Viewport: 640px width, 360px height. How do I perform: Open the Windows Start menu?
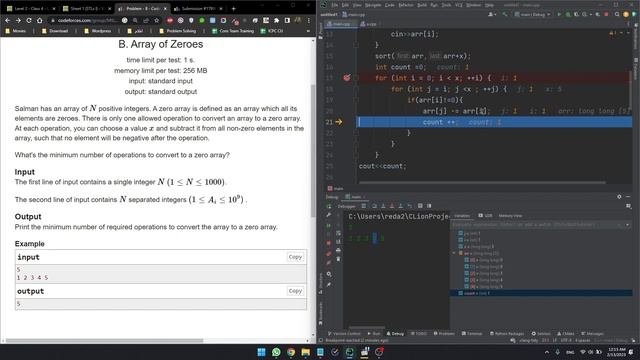[261, 352]
